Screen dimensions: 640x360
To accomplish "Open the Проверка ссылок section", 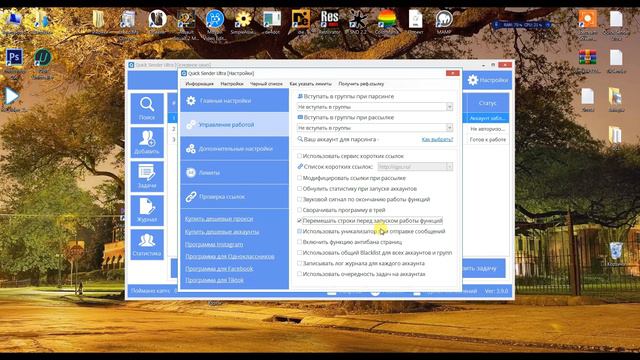I will pyautogui.click(x=234, y=197).
